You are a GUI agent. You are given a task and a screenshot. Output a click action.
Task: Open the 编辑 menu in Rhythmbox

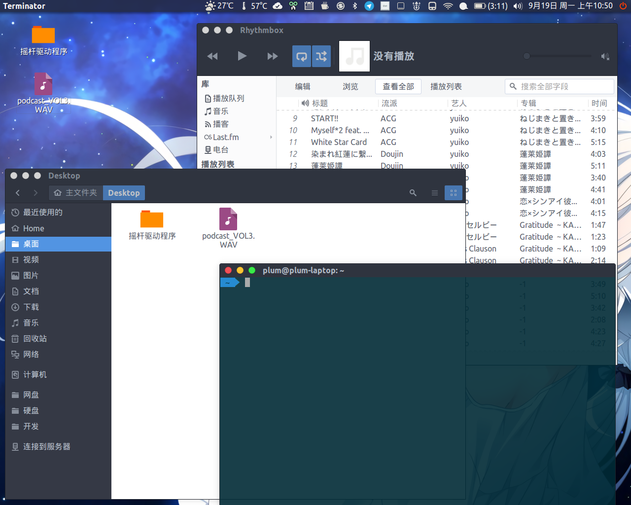click(302, 87)
